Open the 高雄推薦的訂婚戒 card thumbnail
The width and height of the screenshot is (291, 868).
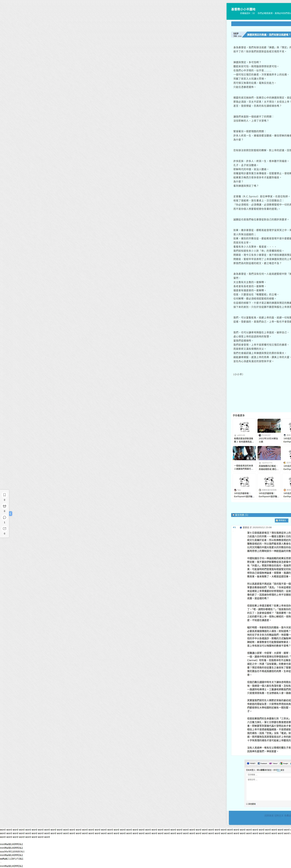click(269, 453)
